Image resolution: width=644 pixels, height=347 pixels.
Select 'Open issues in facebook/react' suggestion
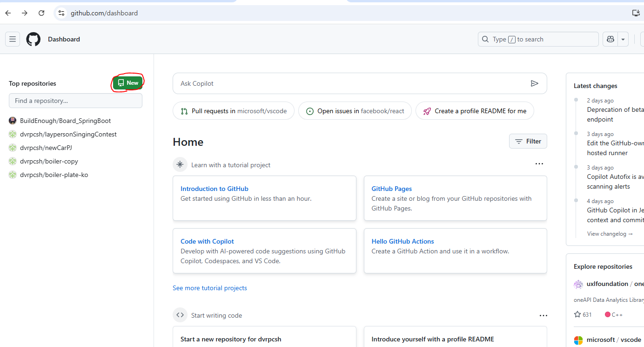tap(355, 111)
